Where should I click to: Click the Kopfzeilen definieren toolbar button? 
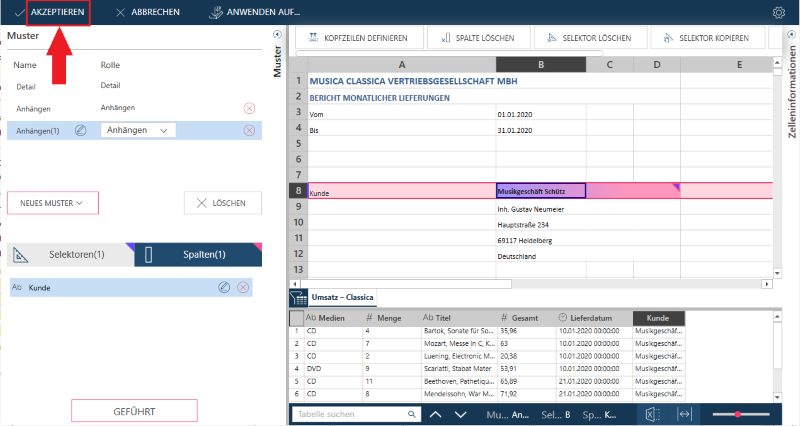point(356,39)
